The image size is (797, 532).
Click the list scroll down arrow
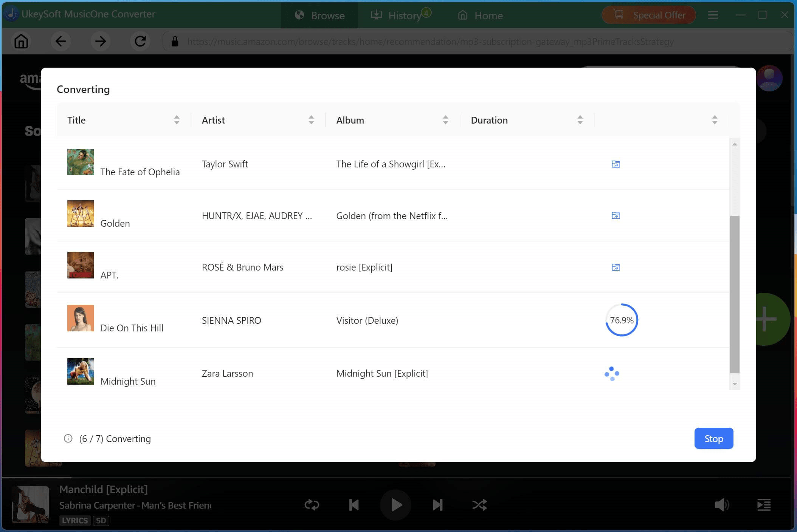pyautogui.click(x=734, y=384)
